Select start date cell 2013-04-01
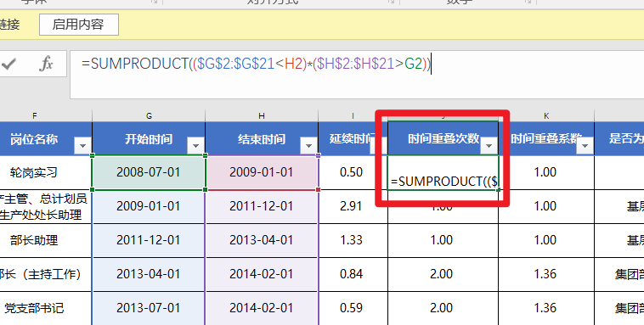Screen dimensions: 644x325 pyautogui.click(x=149, y=275)
